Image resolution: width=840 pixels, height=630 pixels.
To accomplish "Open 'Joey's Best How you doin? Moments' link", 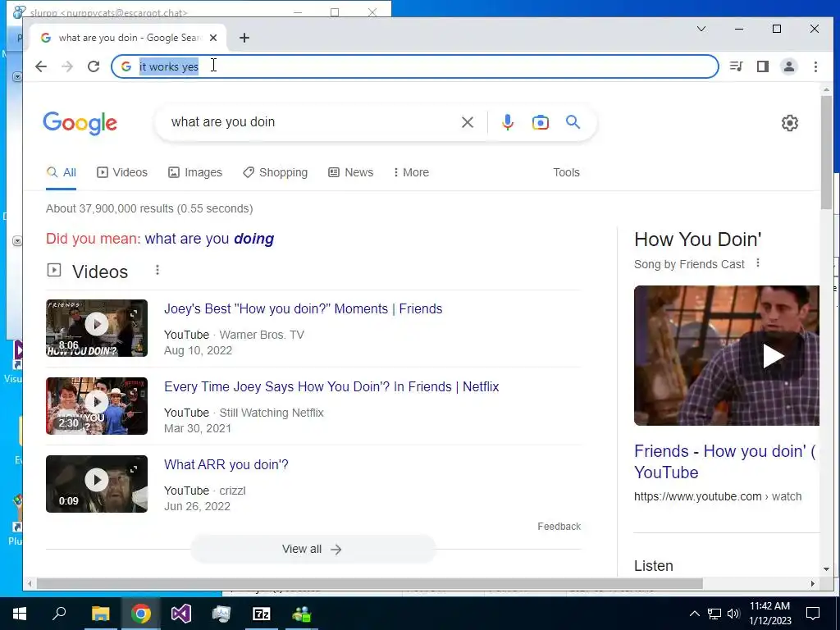I will pos(304,309).
